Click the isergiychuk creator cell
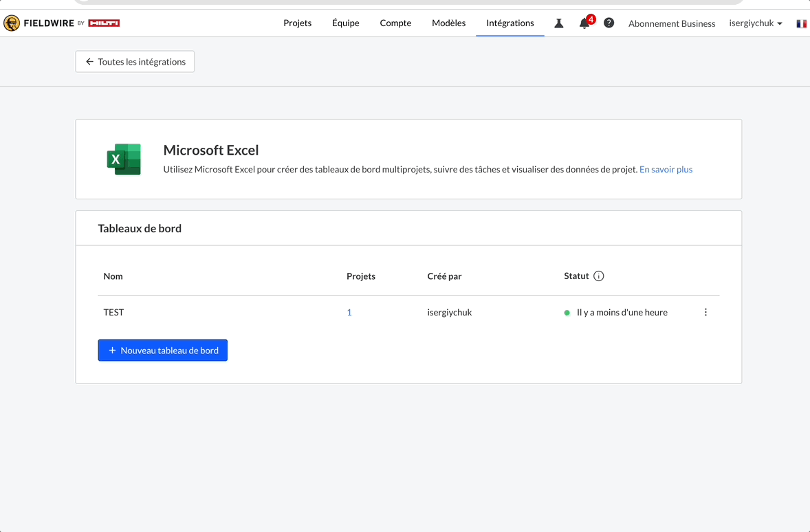This screenshot has height=532, width=810. pos(450,313)
